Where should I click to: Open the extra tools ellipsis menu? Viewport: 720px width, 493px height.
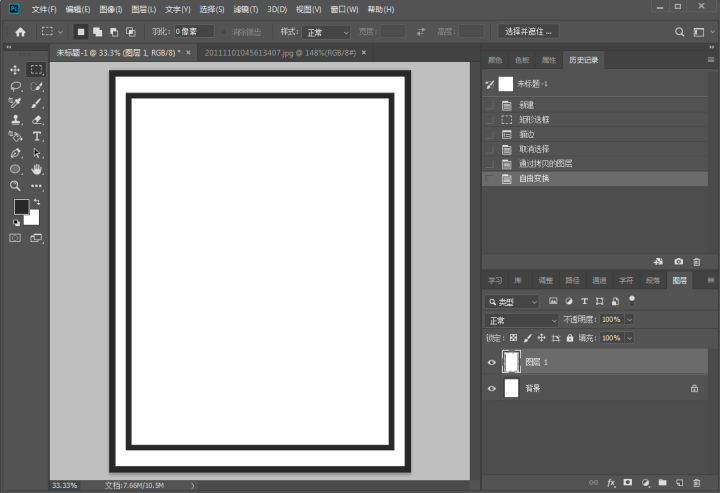[x=36, y=186]
